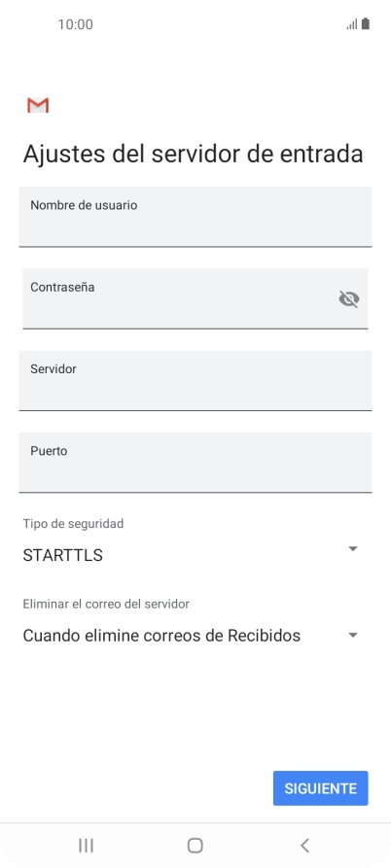
Task: Open recent apps from navigation bar
Action: (x=86, y=846)
